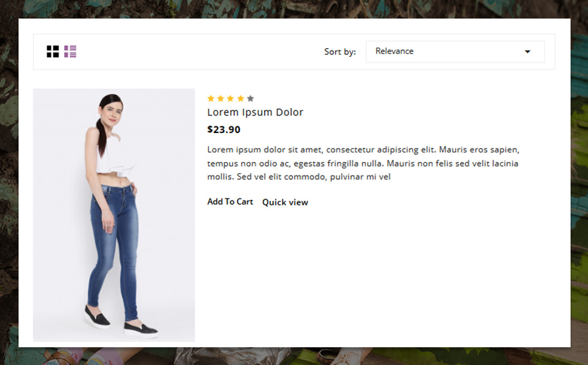Viewport: 588px width, 365px height.
Task: Click the third yellow rating star
Action: pyautogui.click(x=230, y=99)
